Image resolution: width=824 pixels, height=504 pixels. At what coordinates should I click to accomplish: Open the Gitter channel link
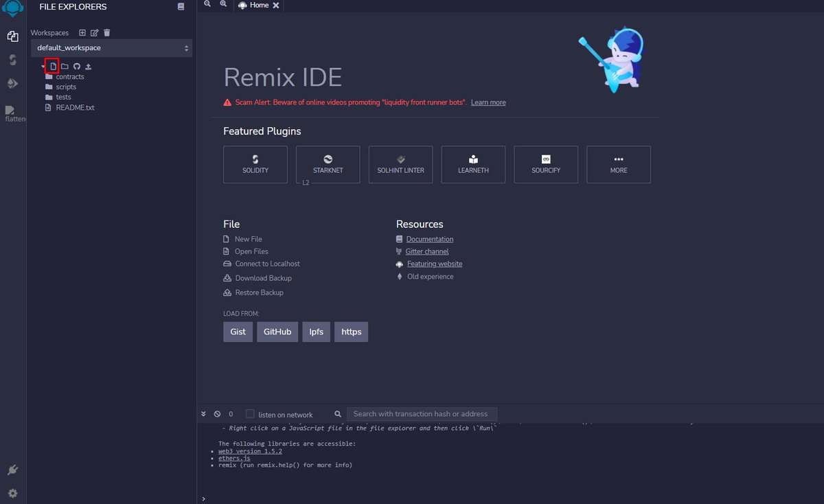pos(427,251)
